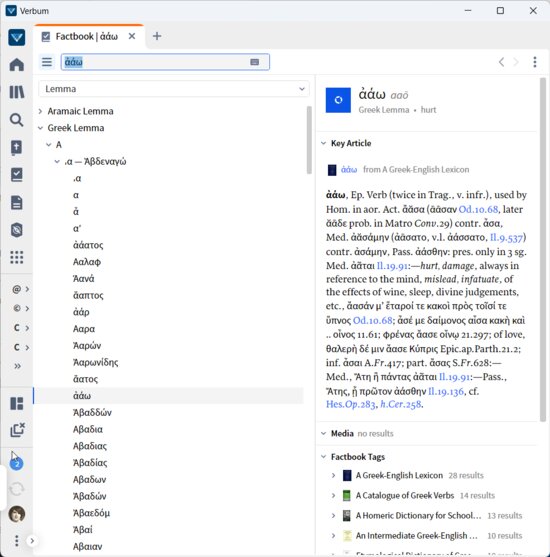Add a new tab with plus button
The image size is (550, 557).
pyautogui.click(x=157, y=36)
